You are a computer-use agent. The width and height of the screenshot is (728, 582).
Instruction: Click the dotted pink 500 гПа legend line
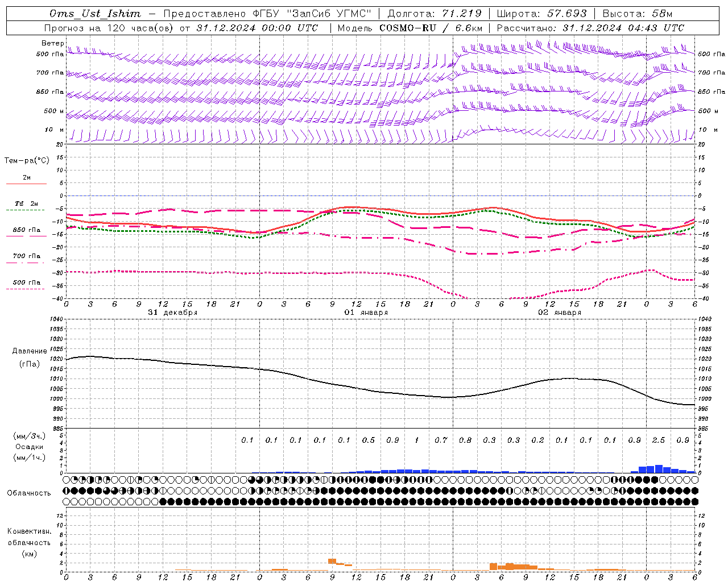click(25, 289)
